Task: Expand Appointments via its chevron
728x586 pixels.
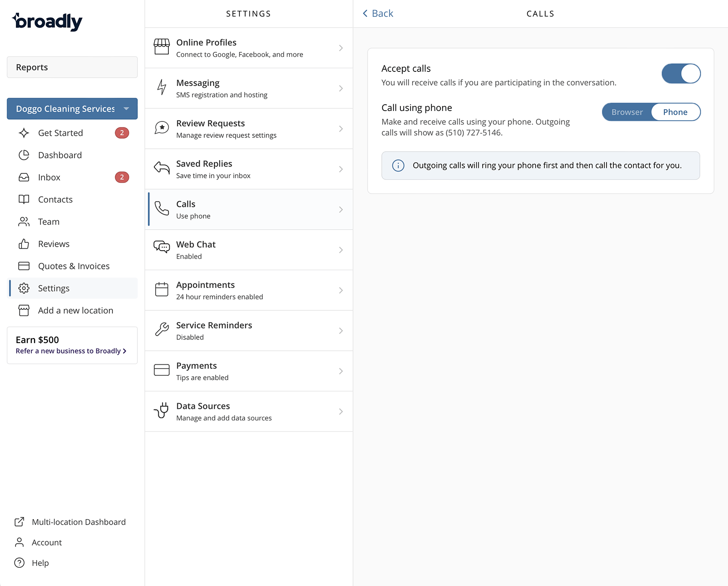Action: point(341,290)
